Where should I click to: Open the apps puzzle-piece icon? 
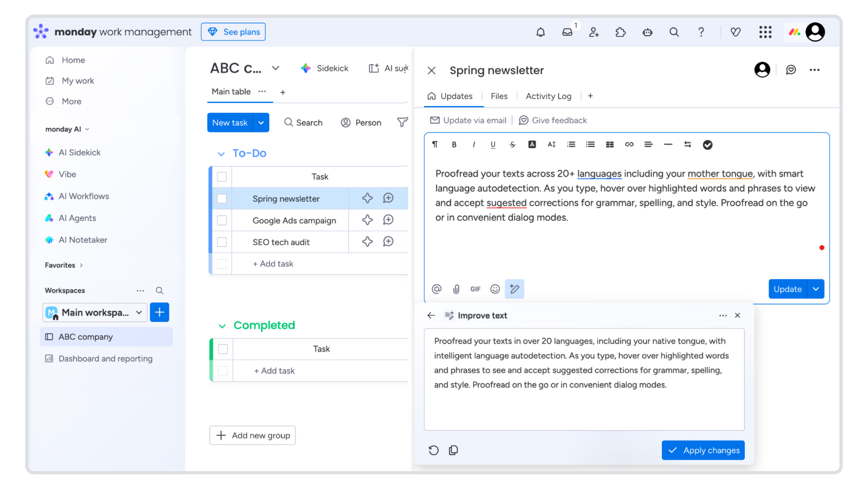click(x=621, y=32)
